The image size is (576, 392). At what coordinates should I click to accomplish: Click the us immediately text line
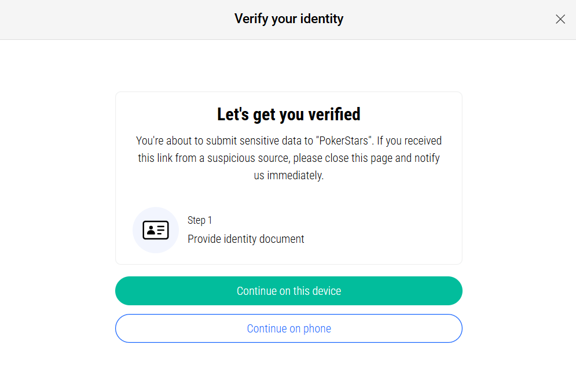(x=289, y=175)
